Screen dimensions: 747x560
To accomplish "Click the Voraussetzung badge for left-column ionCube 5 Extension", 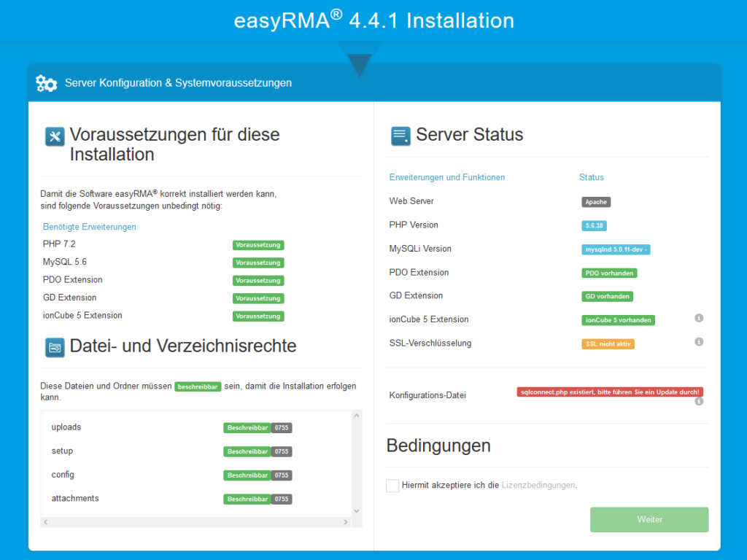I will [258, 316].
